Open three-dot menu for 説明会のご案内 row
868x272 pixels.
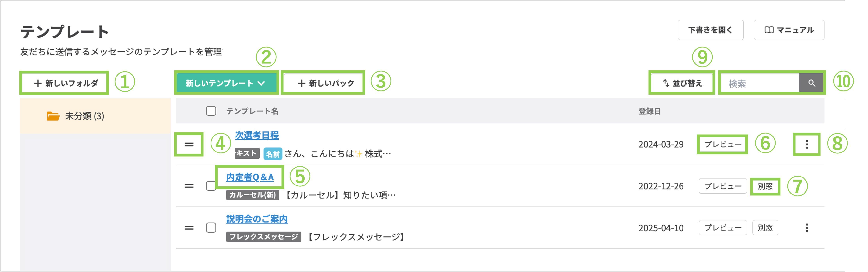coord(807,228)
